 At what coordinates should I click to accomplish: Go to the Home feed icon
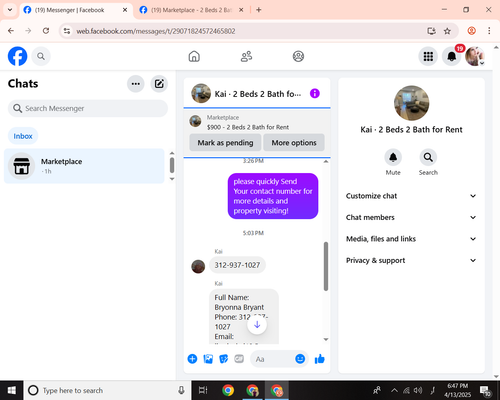(x=194, y=56)
